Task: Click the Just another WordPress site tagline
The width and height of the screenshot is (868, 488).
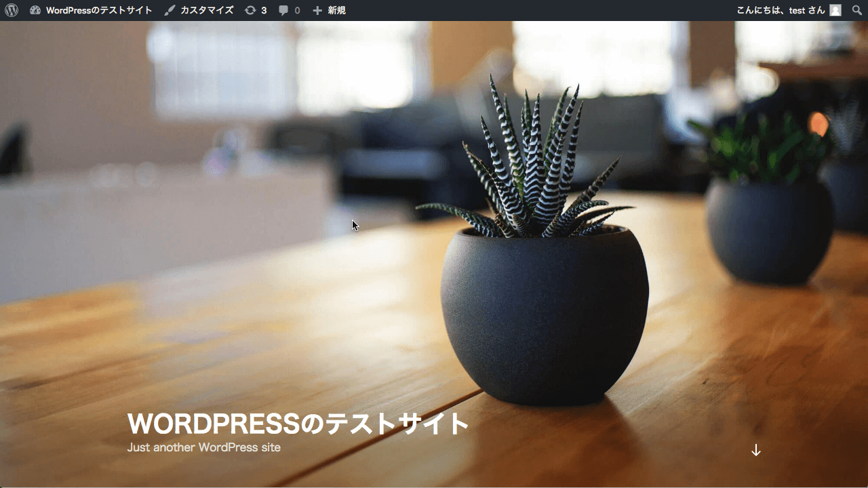Action: click(x=203, y=447)
